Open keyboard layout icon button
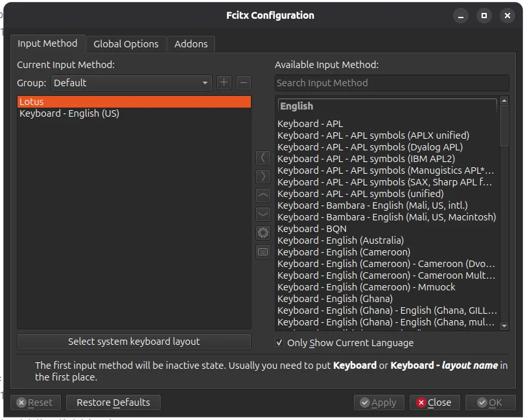The image size is (525, 420). click(x=263, y=252)
